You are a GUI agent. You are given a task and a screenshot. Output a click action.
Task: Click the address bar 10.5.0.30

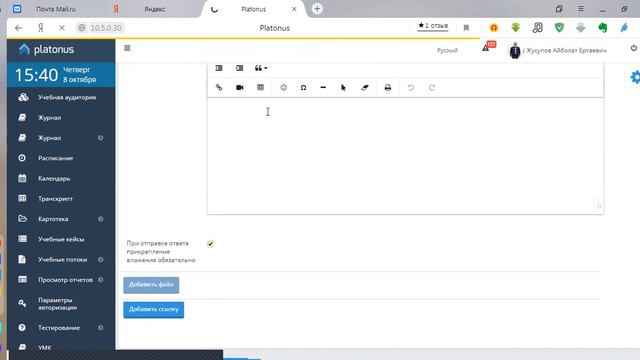click(106, 28)
